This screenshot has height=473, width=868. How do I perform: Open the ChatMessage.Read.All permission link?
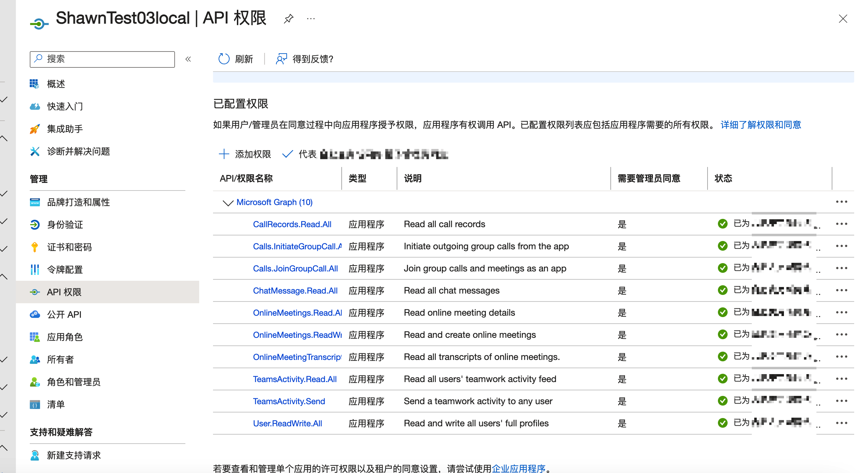295,291
